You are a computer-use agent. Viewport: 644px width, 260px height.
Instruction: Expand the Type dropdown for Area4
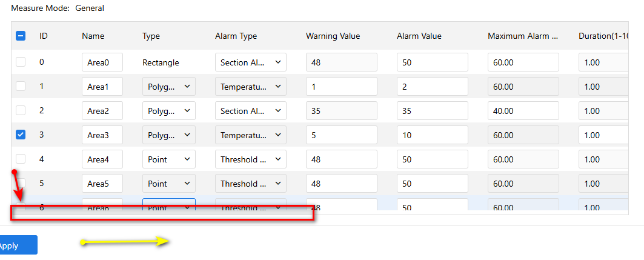169,159
